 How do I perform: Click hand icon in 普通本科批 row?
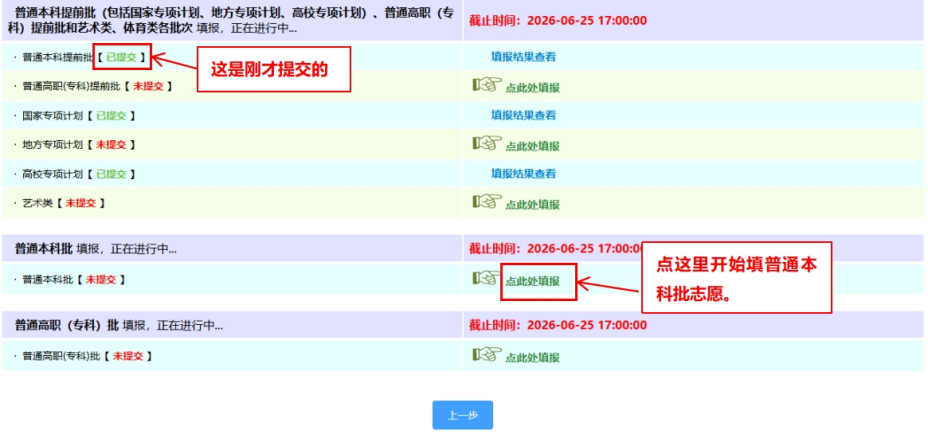(x=486, y=278)
